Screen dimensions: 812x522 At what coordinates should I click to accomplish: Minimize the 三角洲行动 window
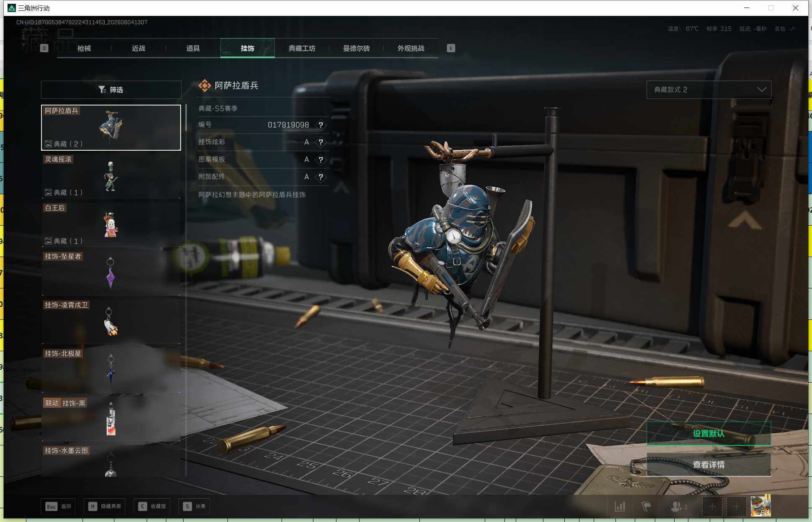[747, 8]
